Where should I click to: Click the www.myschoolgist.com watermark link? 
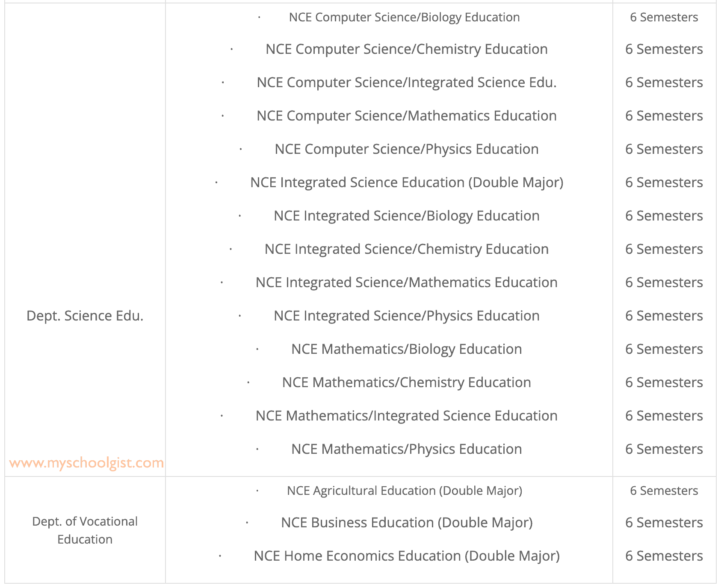pos(86,463)
